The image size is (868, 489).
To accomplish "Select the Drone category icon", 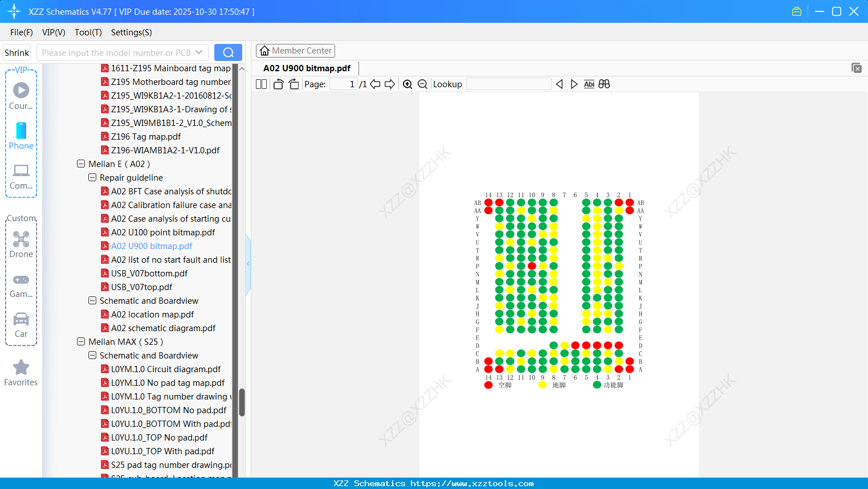I will (x=21, y=244).
